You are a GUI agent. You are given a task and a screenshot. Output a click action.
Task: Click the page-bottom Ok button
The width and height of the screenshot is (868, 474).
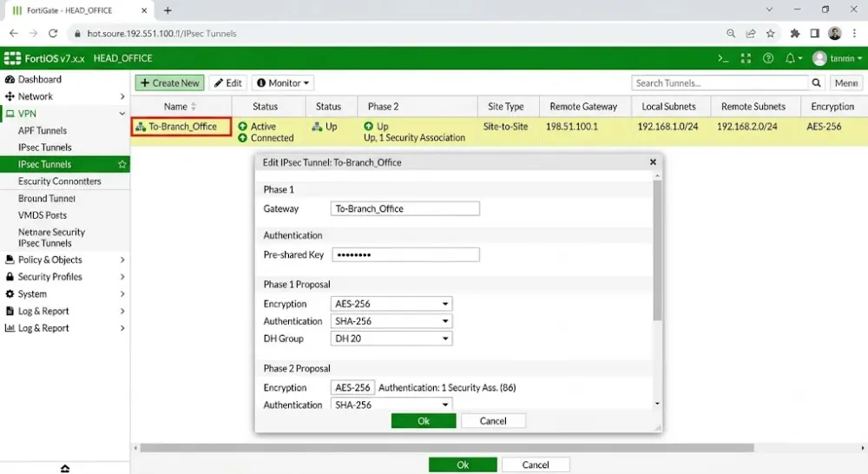tap(463, 465)
